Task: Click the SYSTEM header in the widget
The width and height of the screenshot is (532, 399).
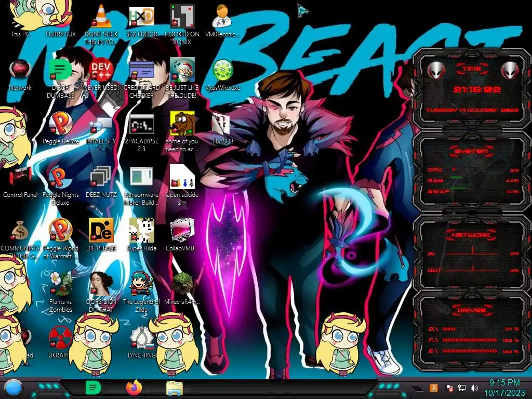Action: (472, 151)
